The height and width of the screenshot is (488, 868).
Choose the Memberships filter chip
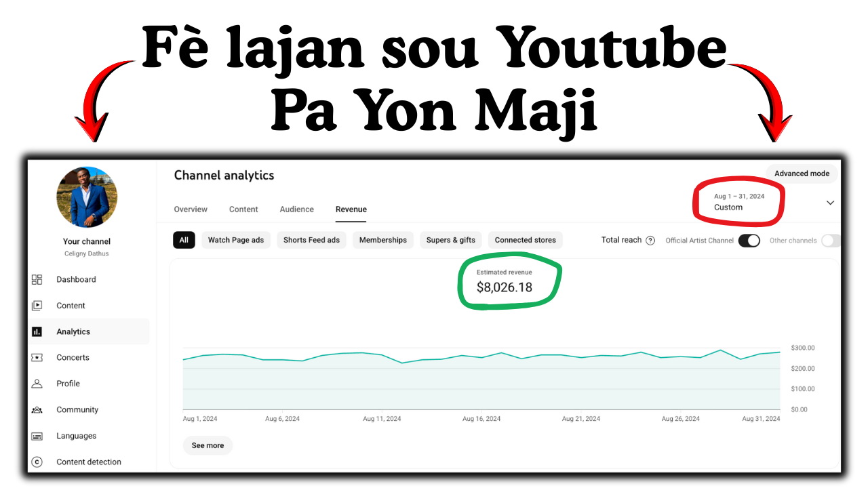pos(383,240)
